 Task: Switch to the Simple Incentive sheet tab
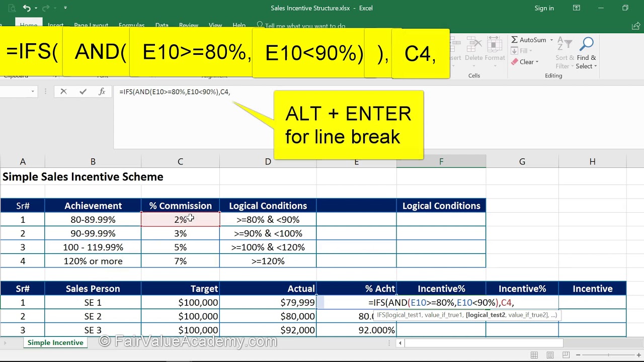55,342
